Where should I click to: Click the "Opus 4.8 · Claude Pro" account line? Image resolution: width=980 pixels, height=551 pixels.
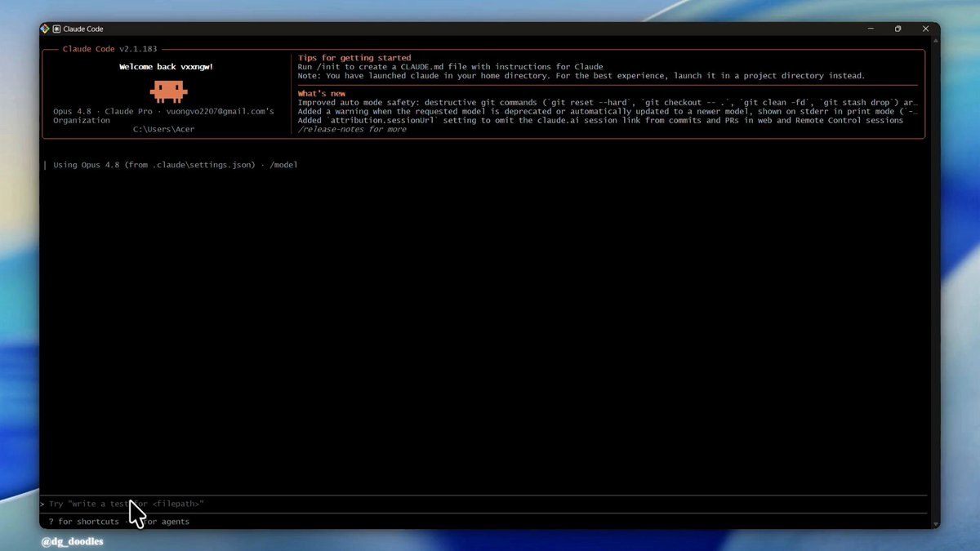(x=163, y=111)
